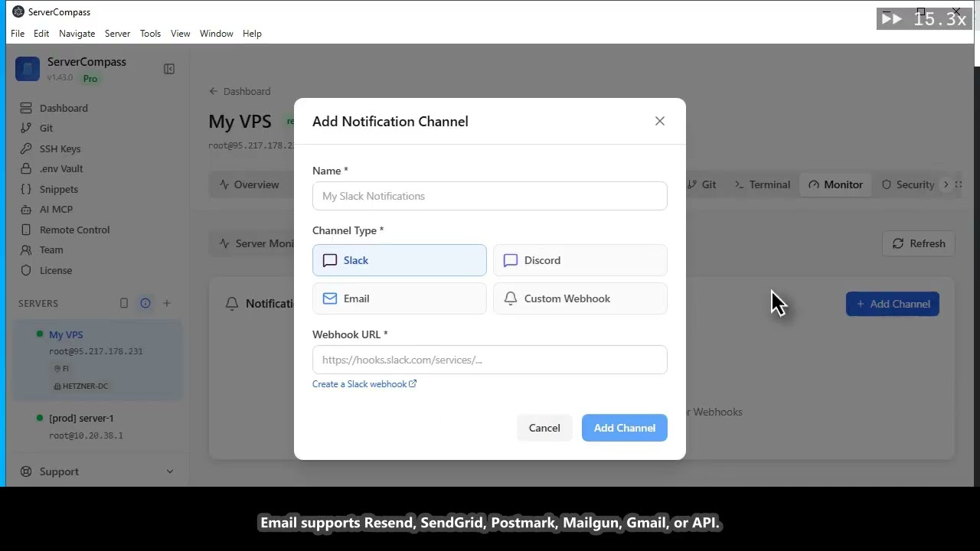Click the Pro badge
This screenshot has height=551, width=980.
(90, 78)
